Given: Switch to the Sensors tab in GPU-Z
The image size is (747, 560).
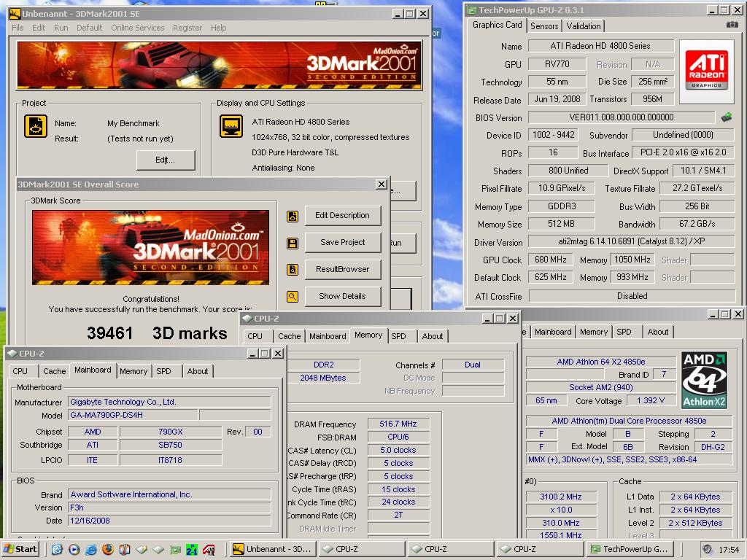Looking at the screenshot, I should (x=544, y=26).
